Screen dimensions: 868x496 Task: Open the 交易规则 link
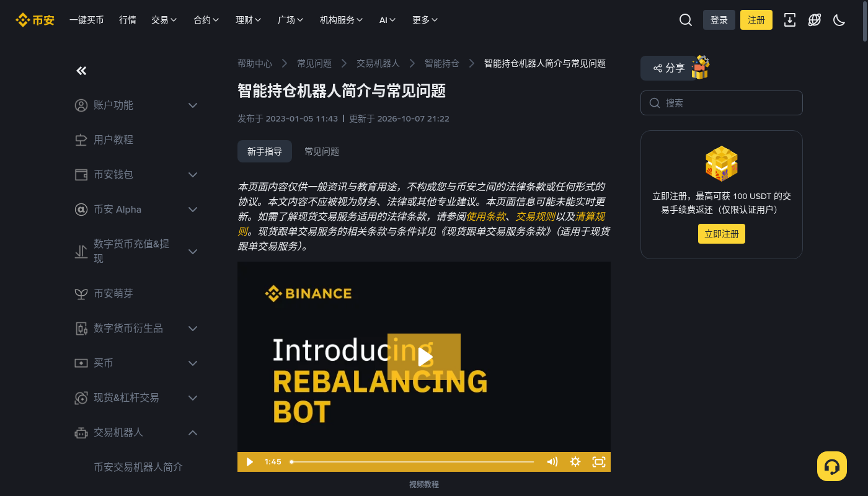(536, 216)
